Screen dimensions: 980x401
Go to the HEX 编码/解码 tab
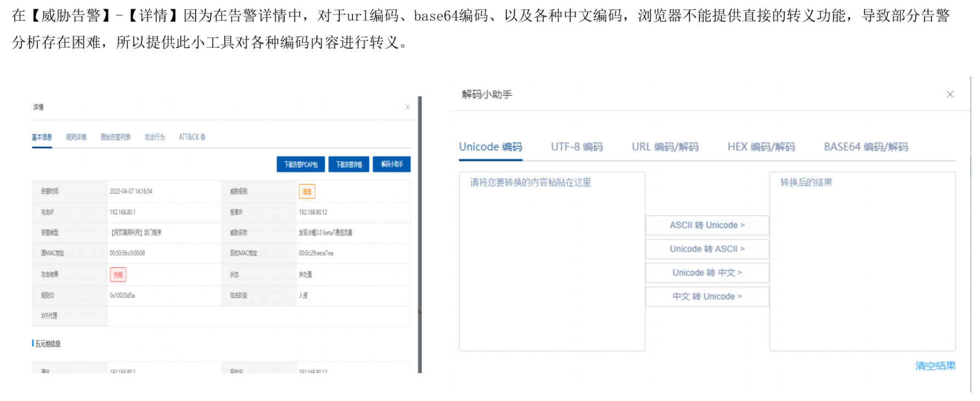(x=761, y=147)
